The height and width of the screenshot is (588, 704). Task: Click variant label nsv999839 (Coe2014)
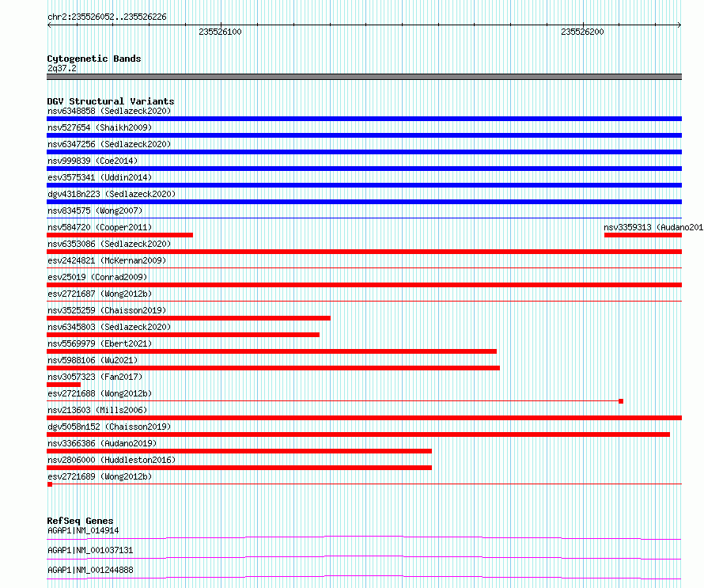tap(93, 161)
